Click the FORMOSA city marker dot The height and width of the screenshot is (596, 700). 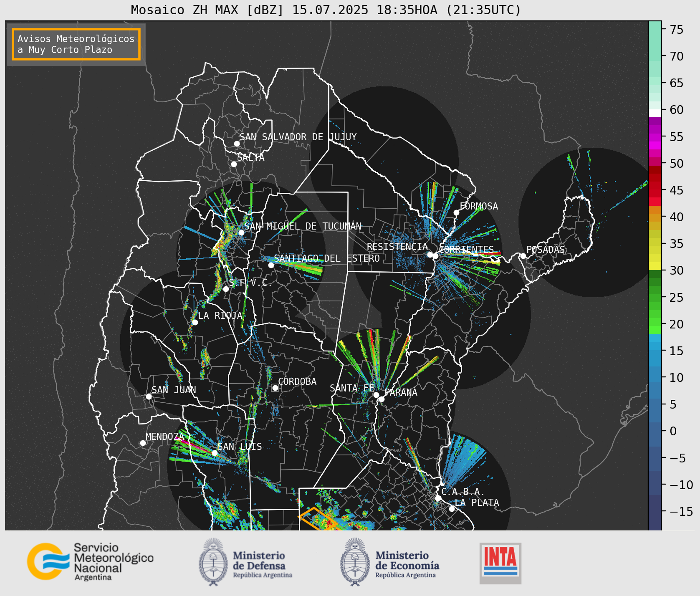coord(456,212)
